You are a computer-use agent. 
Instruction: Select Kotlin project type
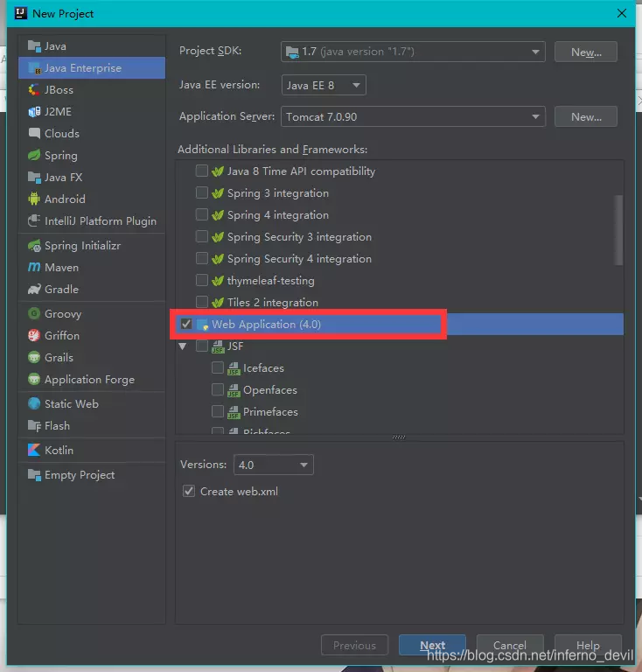[92, 450]
